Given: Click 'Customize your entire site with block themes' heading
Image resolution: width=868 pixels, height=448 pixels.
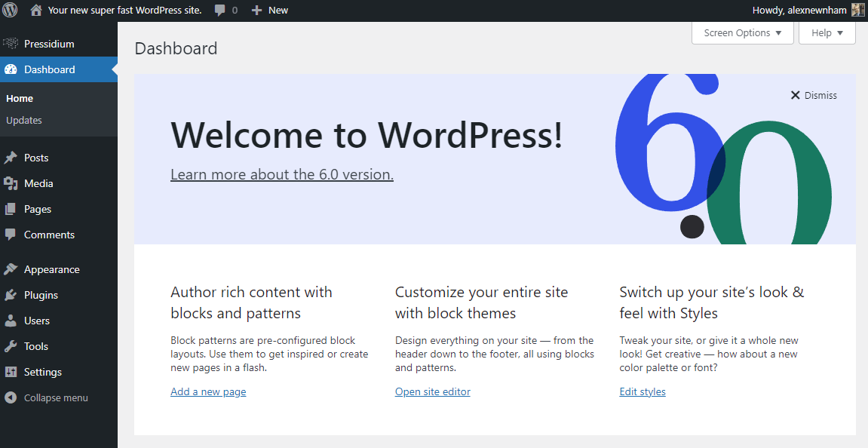Looking at the screenshot, I should click(482, 302).
